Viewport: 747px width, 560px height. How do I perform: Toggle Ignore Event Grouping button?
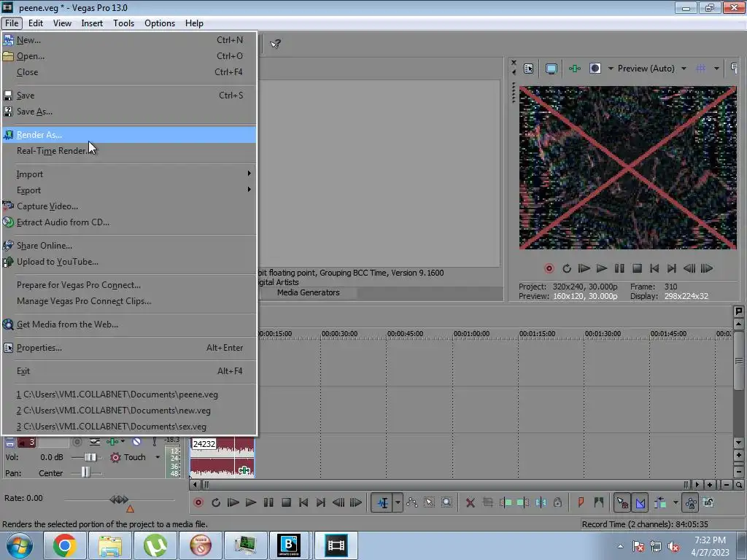tap(708, 502)
